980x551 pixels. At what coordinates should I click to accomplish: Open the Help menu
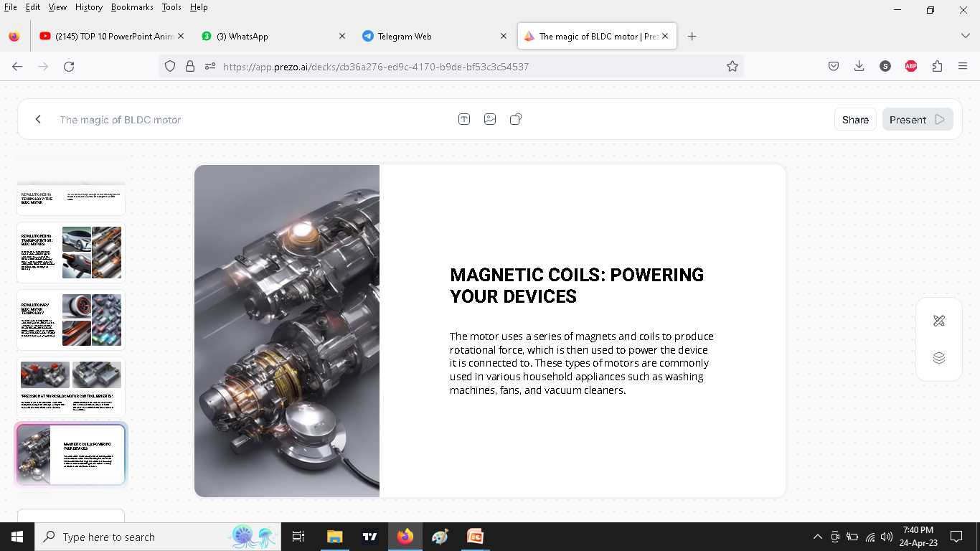pyautogui.click(x=199, y=7)
